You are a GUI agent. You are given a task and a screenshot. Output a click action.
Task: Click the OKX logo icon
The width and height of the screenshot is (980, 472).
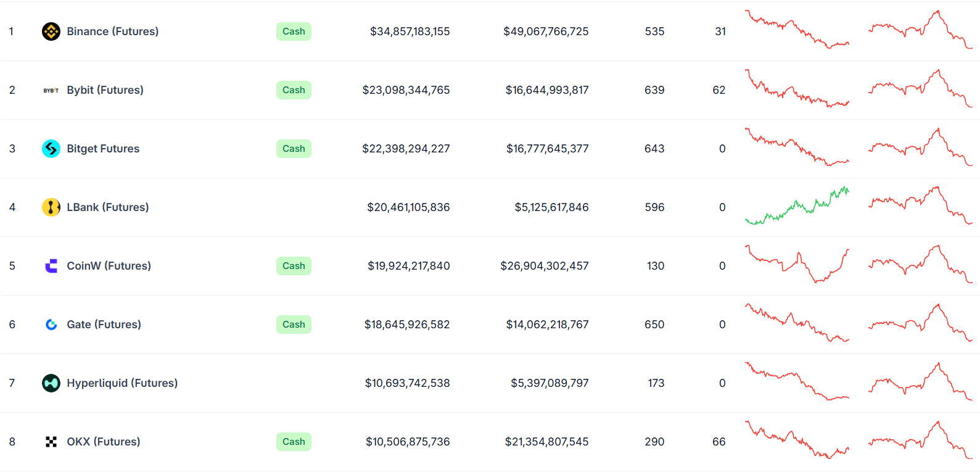[51, 442]
